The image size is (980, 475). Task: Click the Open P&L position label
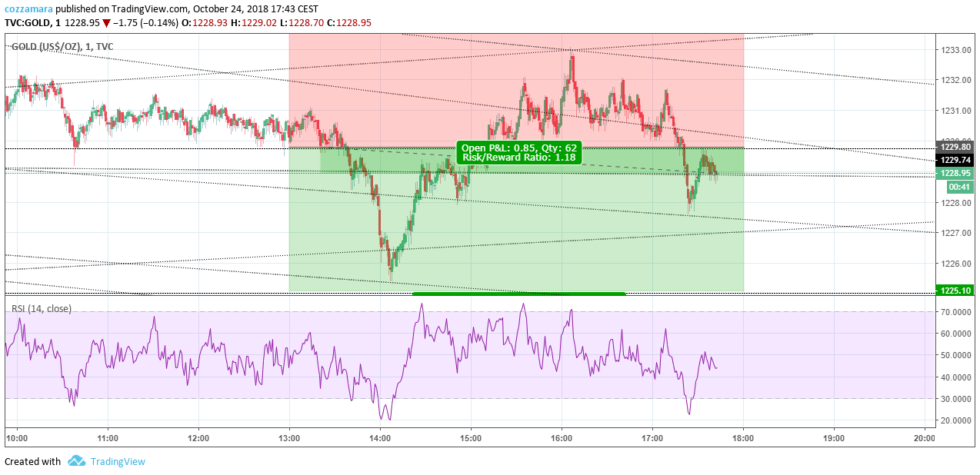[518, 152]
